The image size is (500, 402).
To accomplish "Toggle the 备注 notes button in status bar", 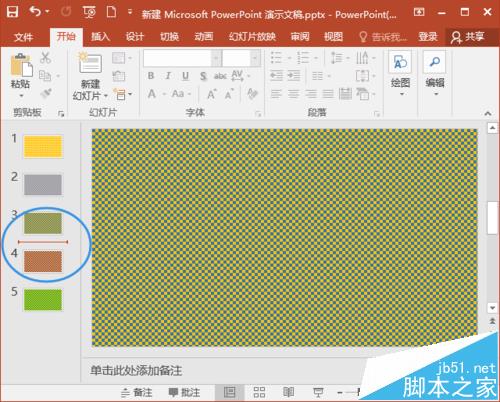I will 137,392.
